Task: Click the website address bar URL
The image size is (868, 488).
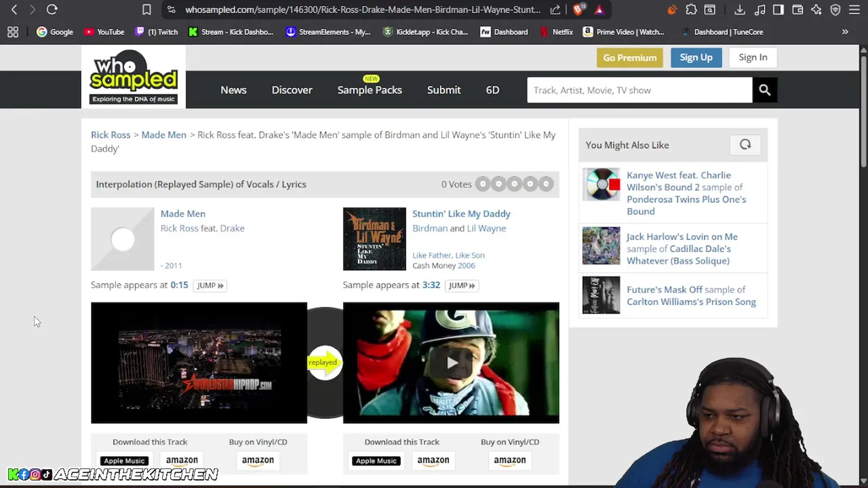Action: [363, 9]
